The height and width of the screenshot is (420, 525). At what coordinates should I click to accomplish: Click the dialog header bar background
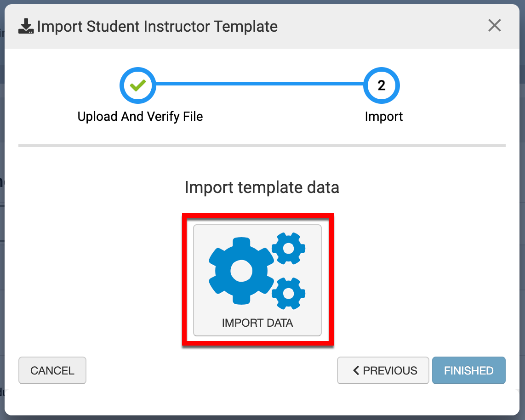pyautogui.click(x=377, y=27)
